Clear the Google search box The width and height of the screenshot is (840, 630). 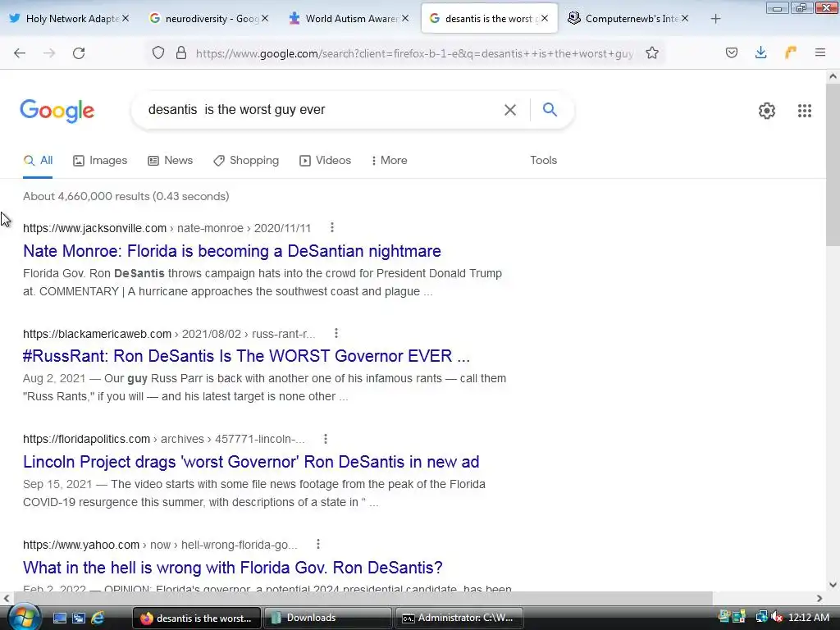click(x=510, y=110)
